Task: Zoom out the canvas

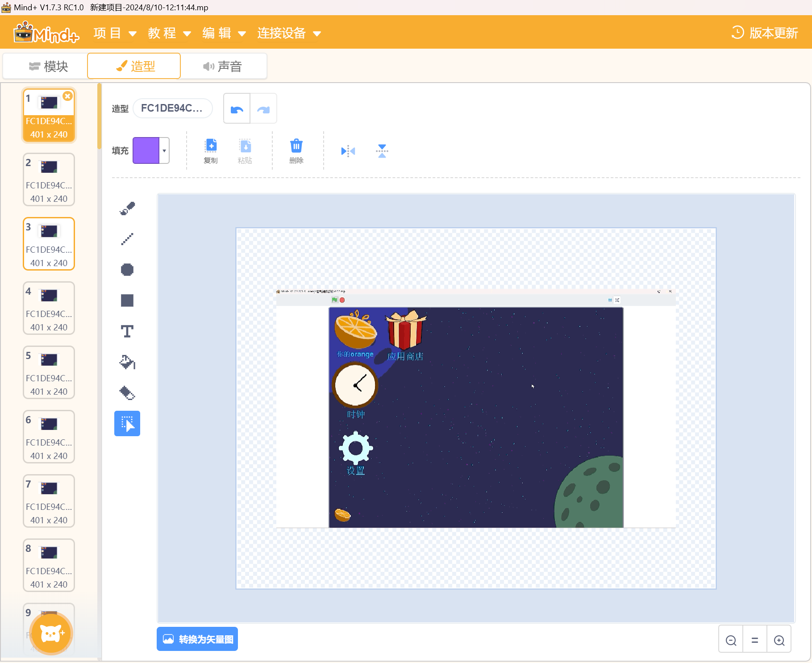Action: tap(731, 640)
